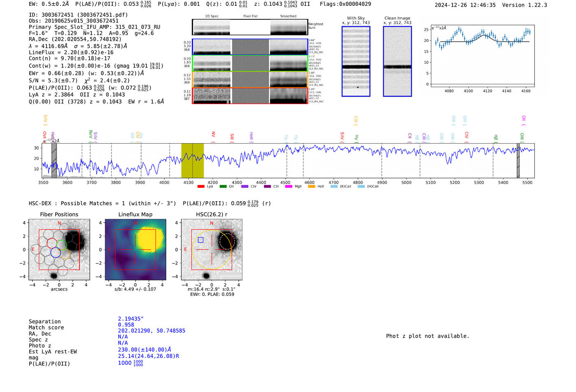Click the (K)CaII legend swatch
The height and width of the screenshot is (392, 576).
(x=334, y=186)
